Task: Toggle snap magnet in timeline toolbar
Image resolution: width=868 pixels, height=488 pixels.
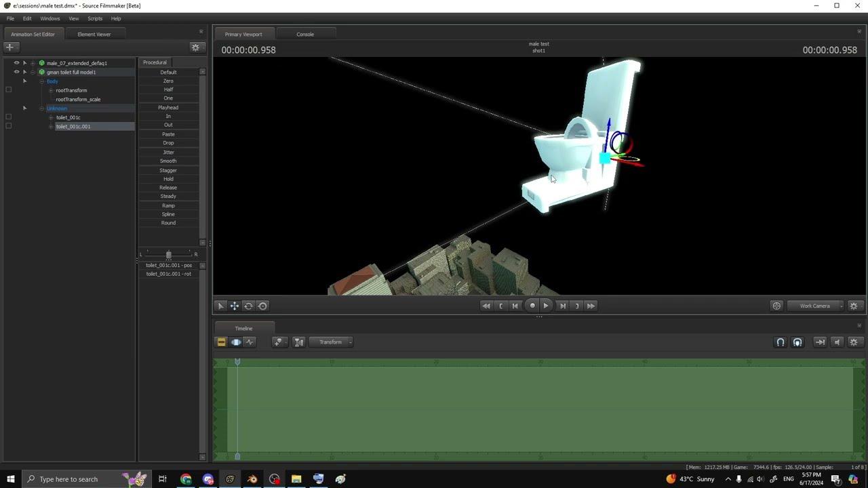Action: (x=781, y=342)
